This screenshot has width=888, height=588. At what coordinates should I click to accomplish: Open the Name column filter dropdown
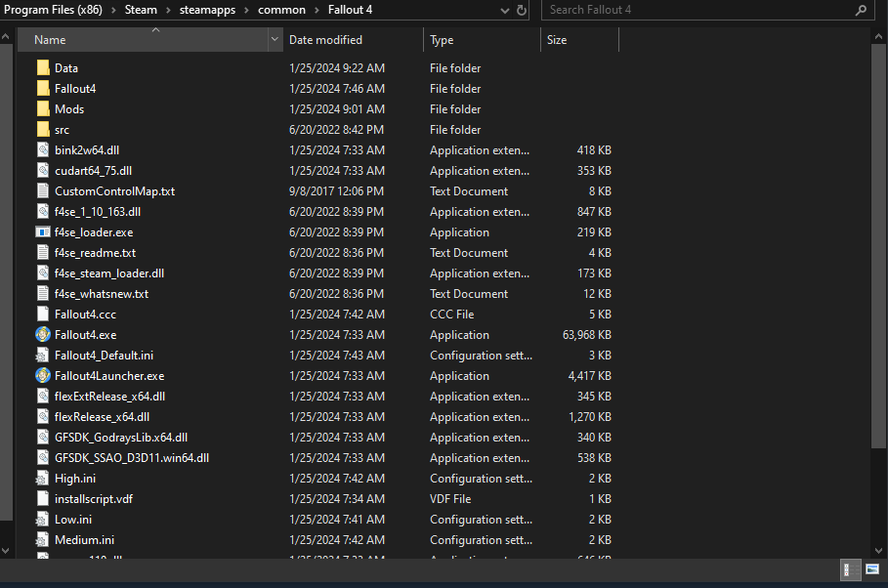(x=275, y=40)
